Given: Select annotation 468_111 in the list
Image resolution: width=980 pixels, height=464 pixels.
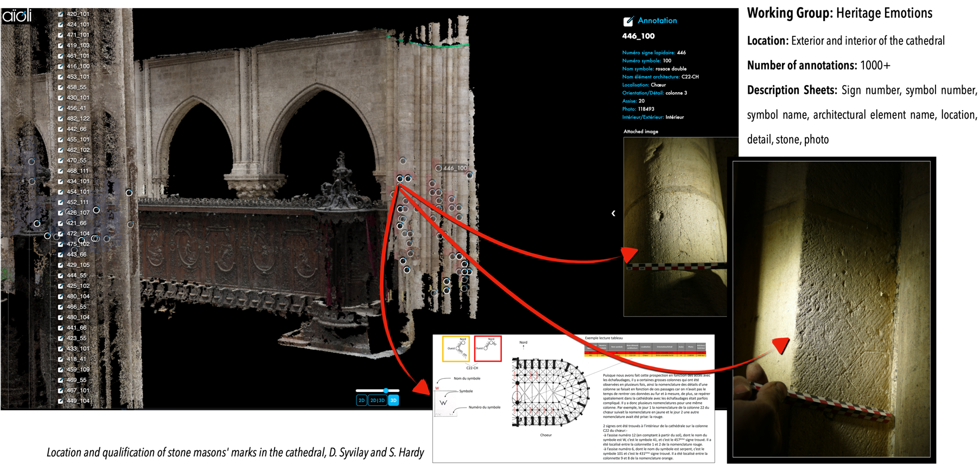Looking at the screenshot, I should pyautogui.click(x=78, y=171).
